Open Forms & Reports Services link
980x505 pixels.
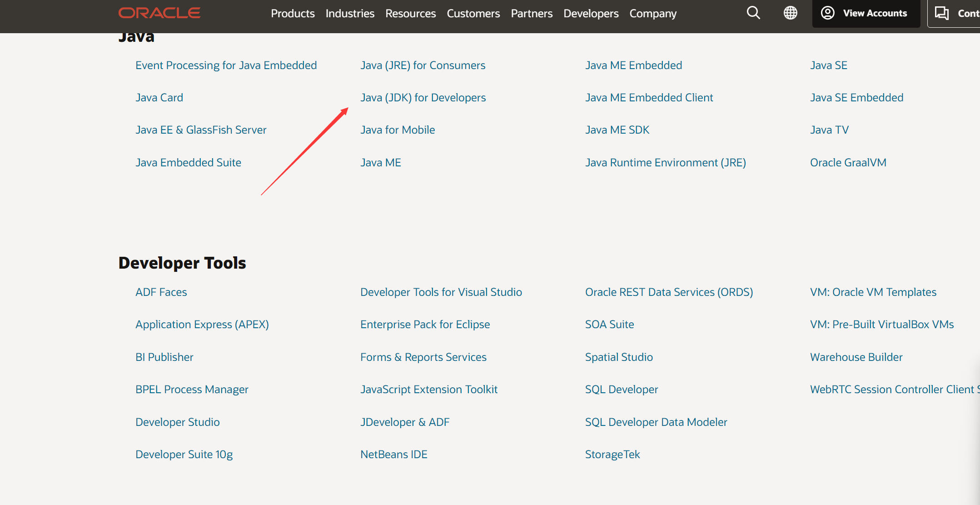click(423, 357)
